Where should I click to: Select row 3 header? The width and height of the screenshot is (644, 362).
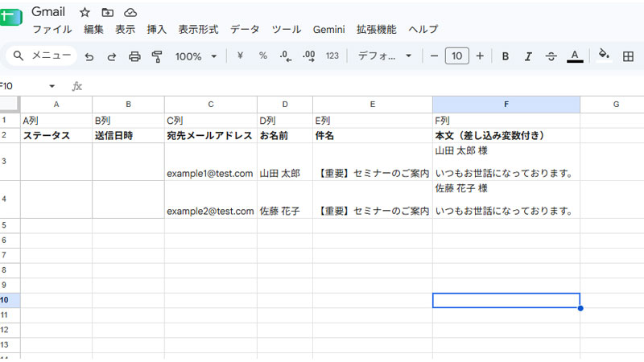point(10,162)
